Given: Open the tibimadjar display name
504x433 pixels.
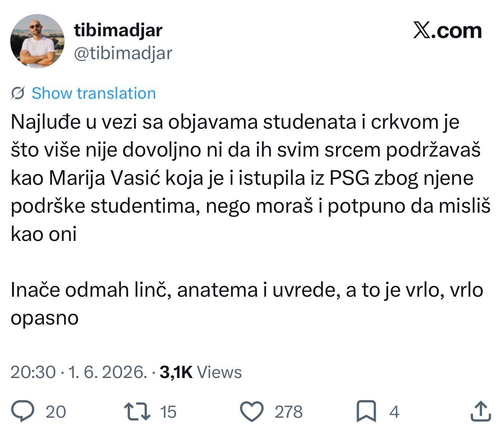Looking at the screenshot, I should (x=118, y=30).
